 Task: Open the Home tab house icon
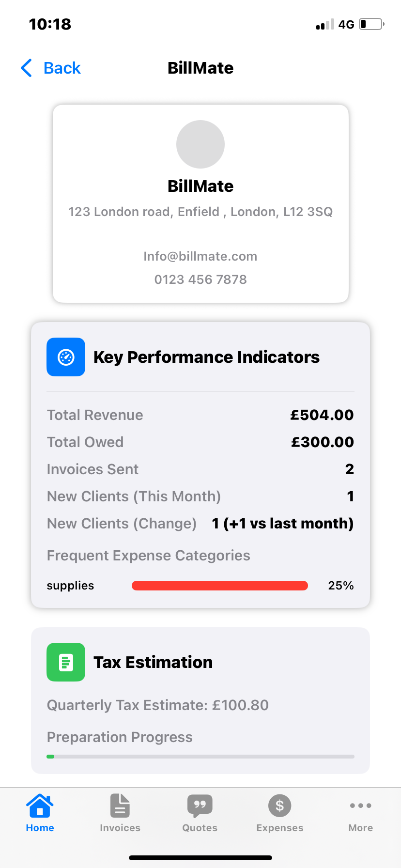(40, 806)
